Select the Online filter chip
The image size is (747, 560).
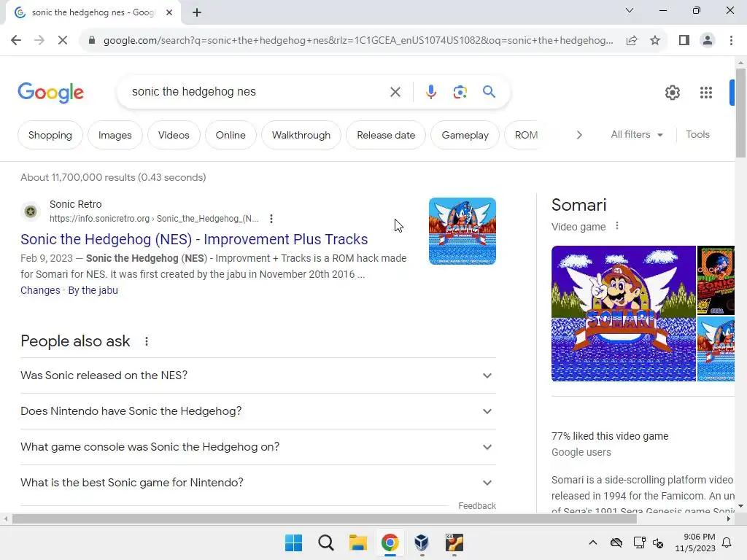point(231,135)
